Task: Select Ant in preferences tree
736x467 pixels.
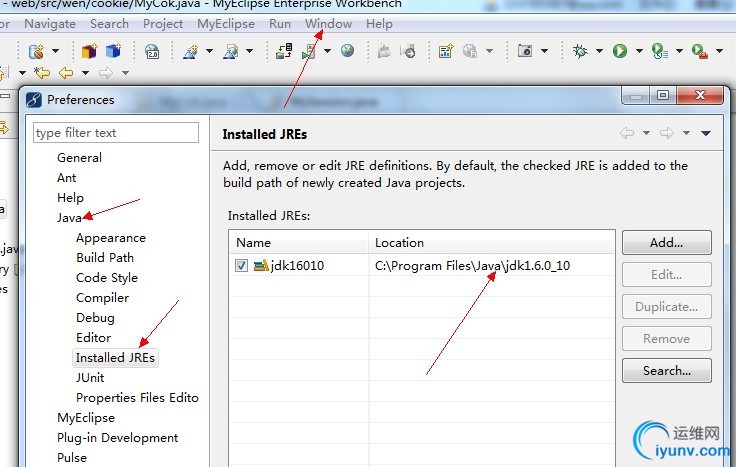Action: pyautogui.click(x=67, y=178)
